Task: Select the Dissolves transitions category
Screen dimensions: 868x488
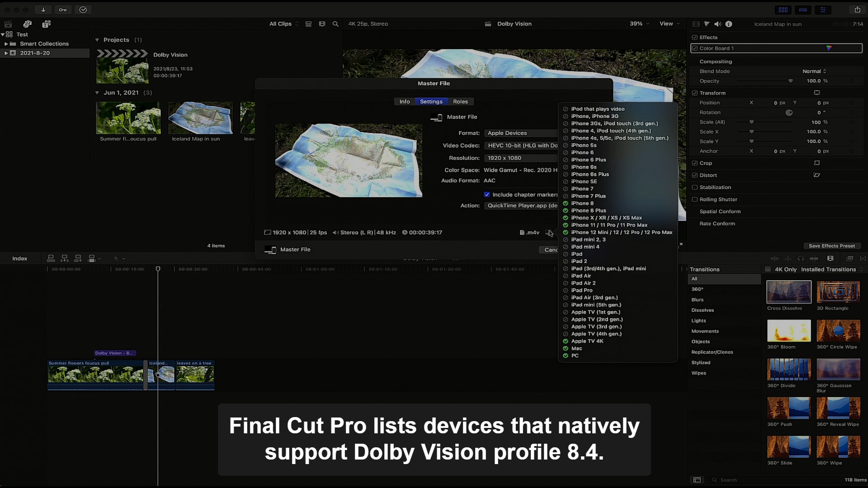Action: point(703,310)
